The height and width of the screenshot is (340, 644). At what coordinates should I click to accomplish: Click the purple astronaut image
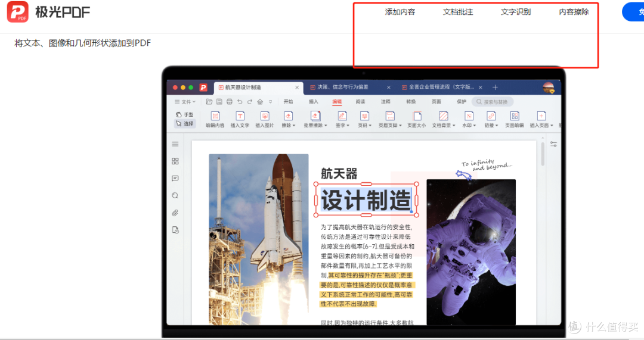point(471,252)
